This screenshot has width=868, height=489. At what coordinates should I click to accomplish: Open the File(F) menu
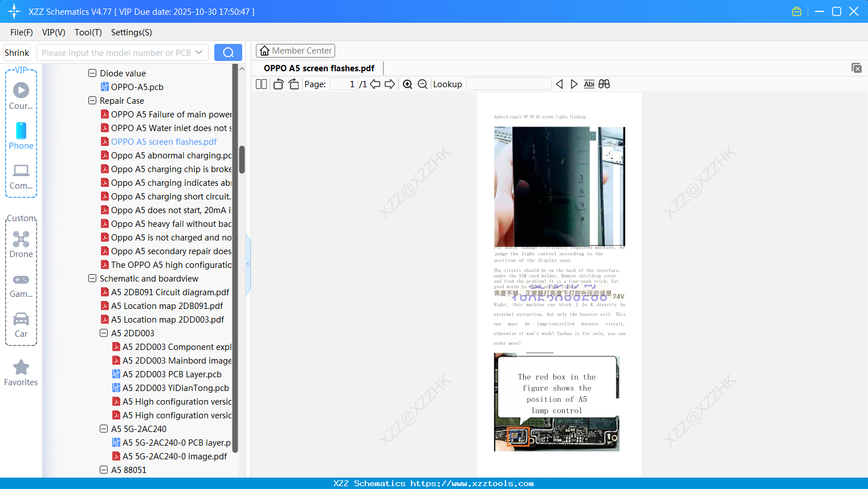click(x=22, y=32)
